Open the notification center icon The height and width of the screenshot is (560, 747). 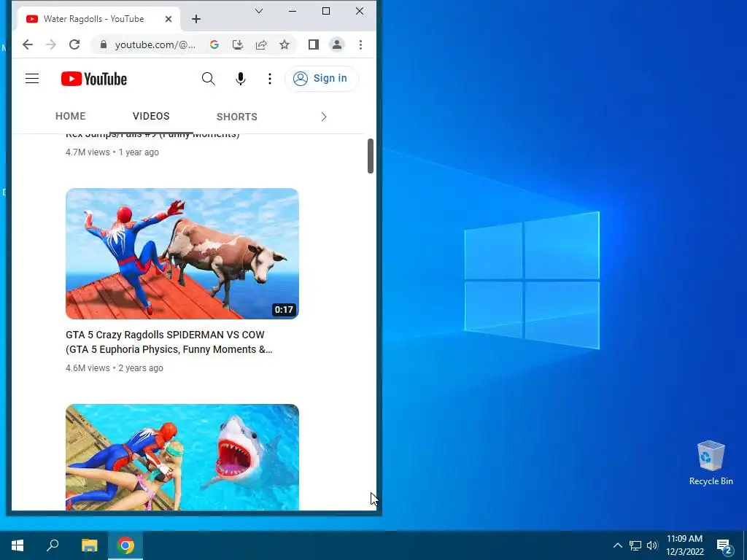(724, 546)
